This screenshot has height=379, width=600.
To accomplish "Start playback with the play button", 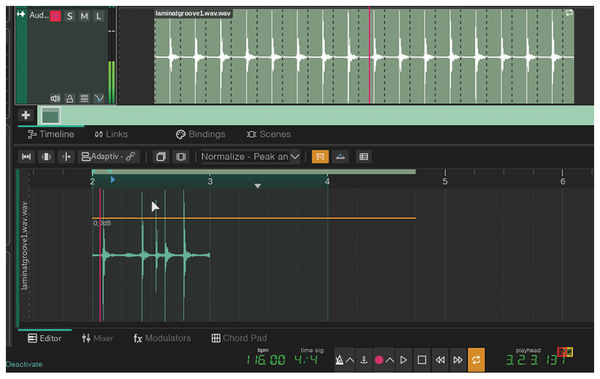I will 403,360.
